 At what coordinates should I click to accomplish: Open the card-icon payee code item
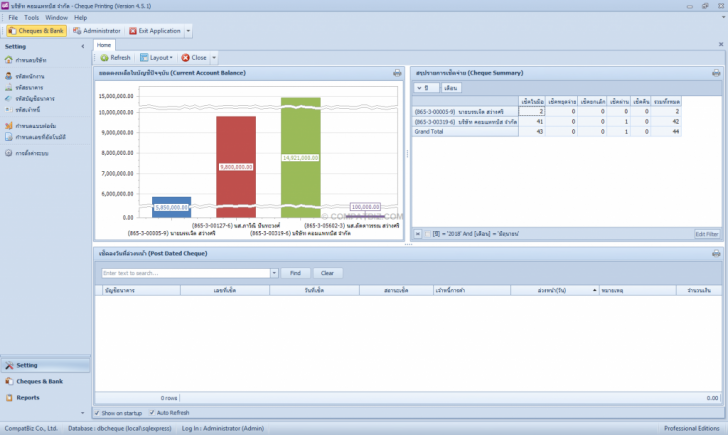point(22,110)
